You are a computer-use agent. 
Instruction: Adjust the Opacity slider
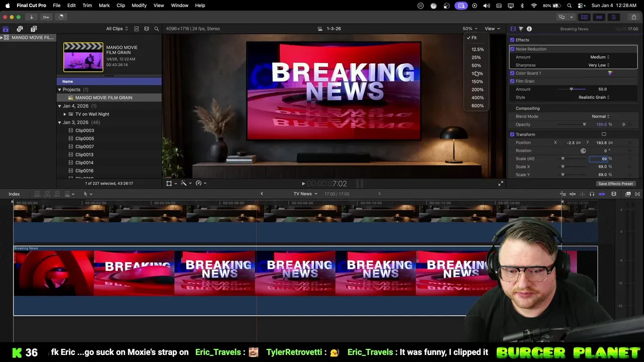click(572, 124)
